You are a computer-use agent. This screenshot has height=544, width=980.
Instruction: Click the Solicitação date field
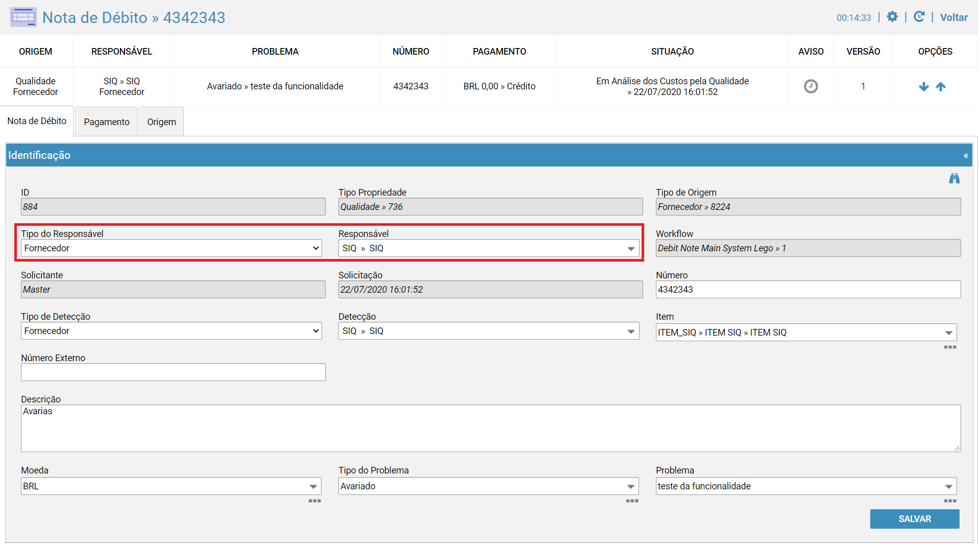(491, 290)
